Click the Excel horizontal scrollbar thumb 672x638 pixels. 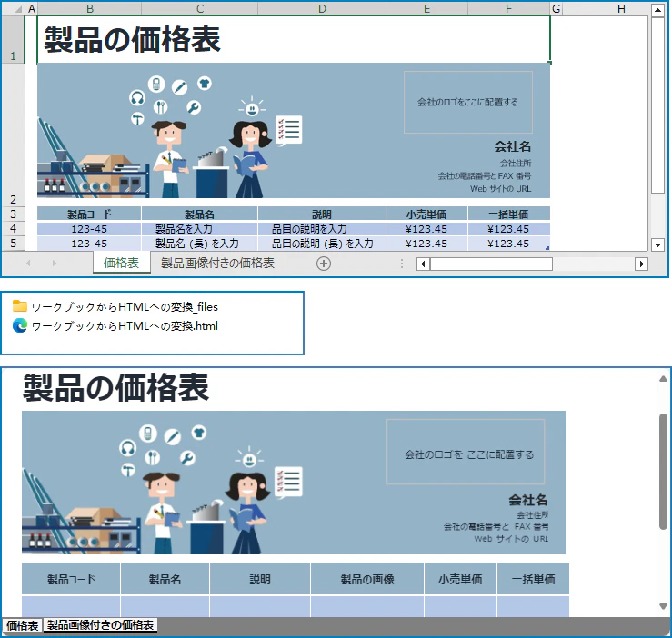click(x=491, y=264)
